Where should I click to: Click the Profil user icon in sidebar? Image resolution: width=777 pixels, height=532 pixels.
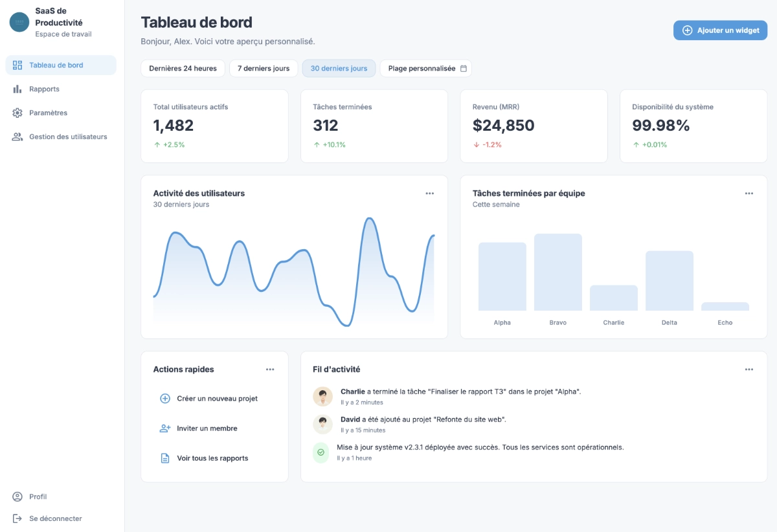click(x=17, y=497)
